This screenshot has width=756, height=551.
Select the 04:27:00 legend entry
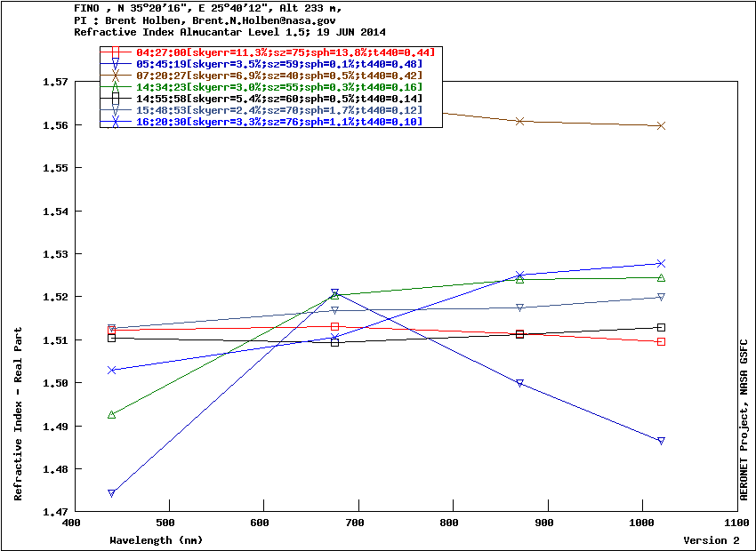(285, 52)
